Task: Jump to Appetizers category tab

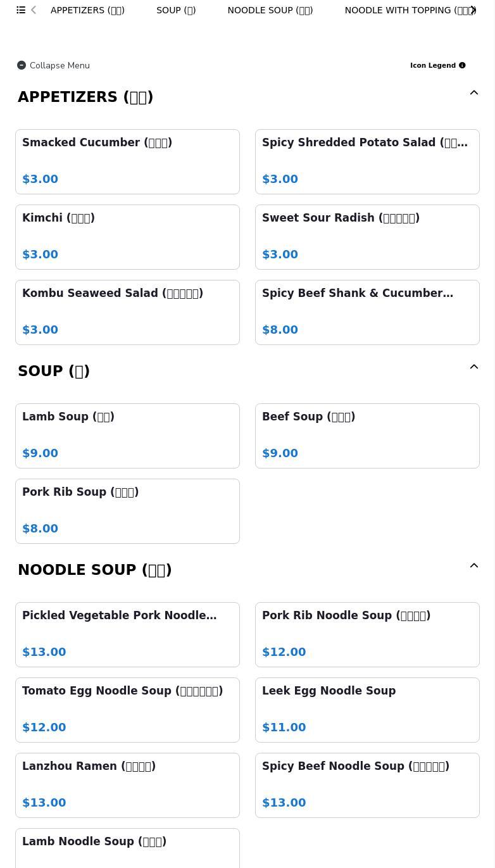Action: (87, 10)
